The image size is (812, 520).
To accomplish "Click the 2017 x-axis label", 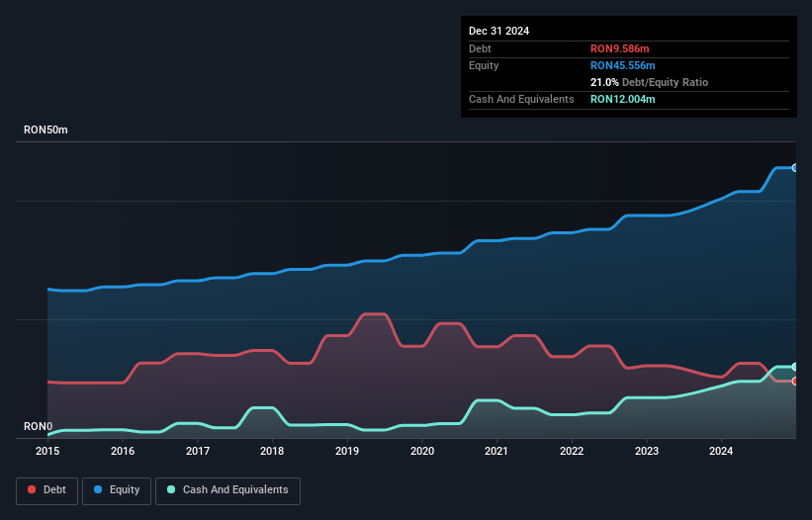I will coord(198,451).
